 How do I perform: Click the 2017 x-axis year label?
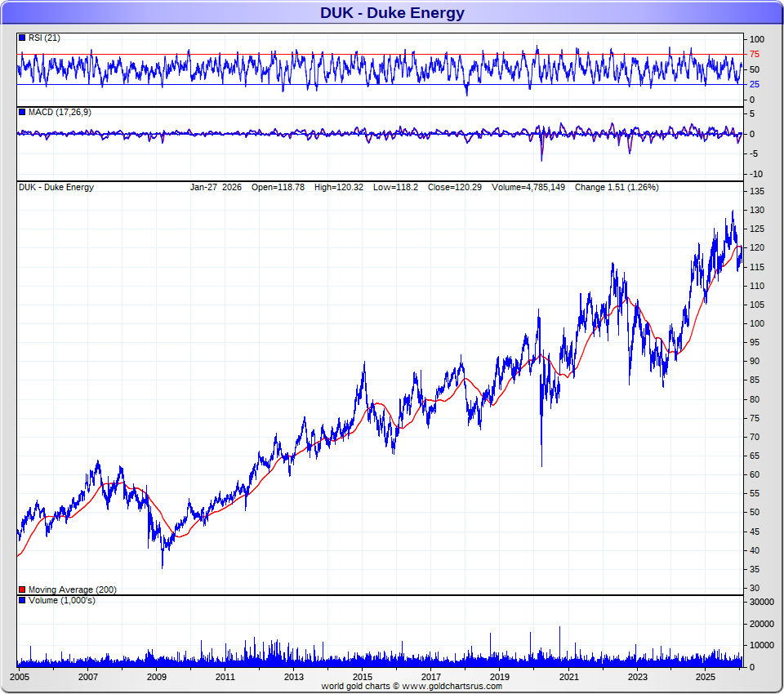point(431,677)
